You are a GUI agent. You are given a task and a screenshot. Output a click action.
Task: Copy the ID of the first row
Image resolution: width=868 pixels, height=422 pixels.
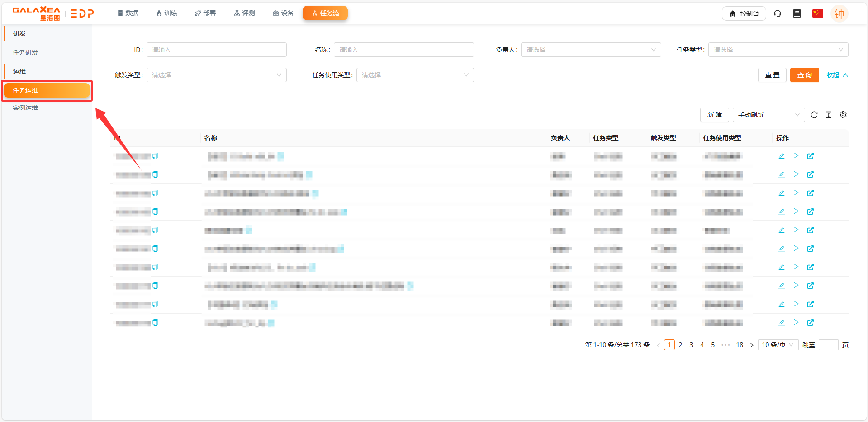click(x=155, y=156)
